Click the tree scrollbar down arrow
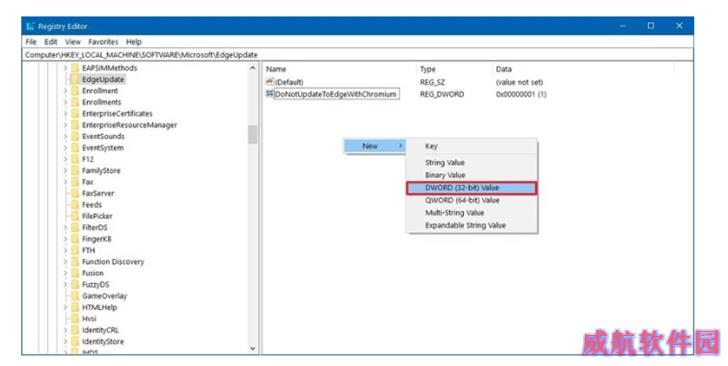This screenshot has height=366, width=728. 253,348
